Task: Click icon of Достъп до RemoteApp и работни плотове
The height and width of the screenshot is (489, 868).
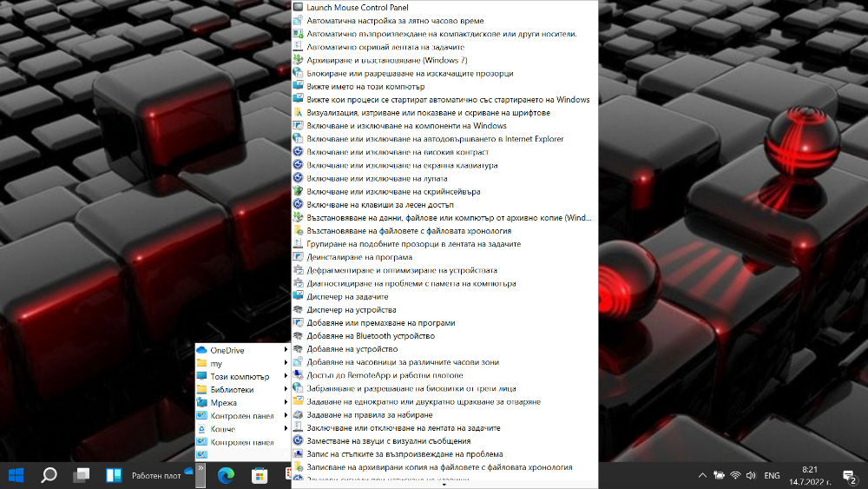Action: pos(298,375)
